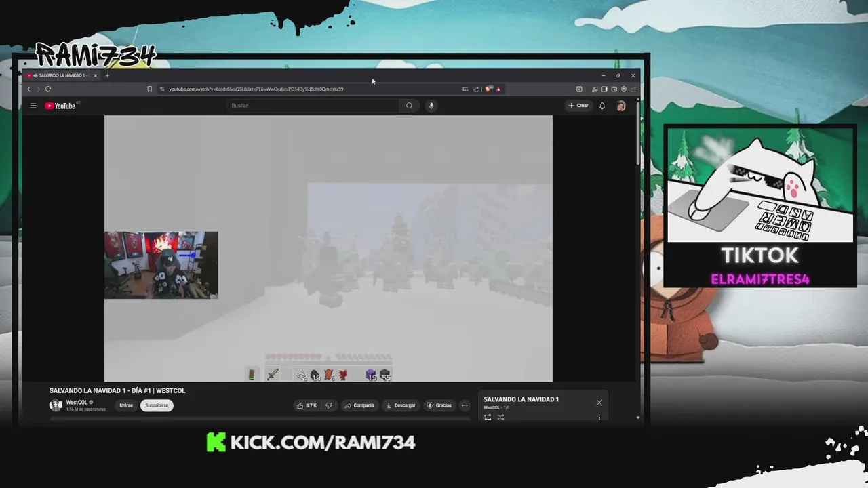
Task: Dislike the video with thumbs down
Action: pyautogui.click(x=329, y=405)
